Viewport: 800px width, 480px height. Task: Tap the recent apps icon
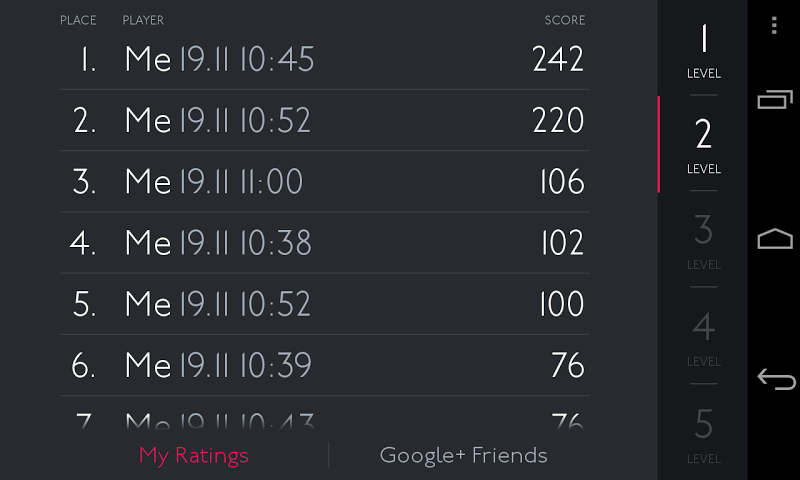tap(774, 99)
